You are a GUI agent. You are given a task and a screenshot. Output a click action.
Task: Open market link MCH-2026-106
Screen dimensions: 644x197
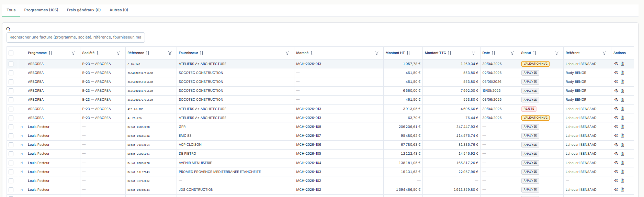pyautogui.click(x=309, y=145)
